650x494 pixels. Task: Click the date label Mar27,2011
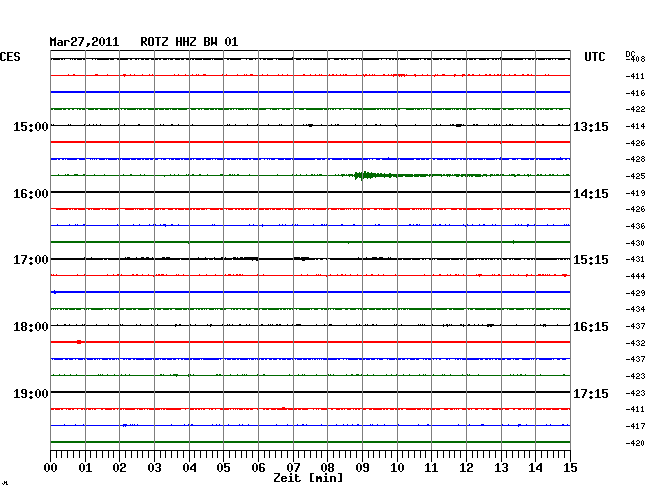84,42
